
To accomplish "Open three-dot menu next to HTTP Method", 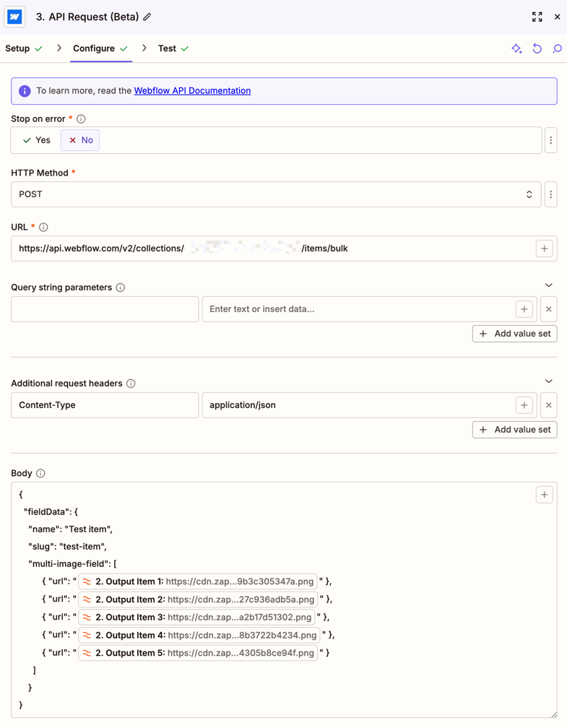I will [550, 194].
